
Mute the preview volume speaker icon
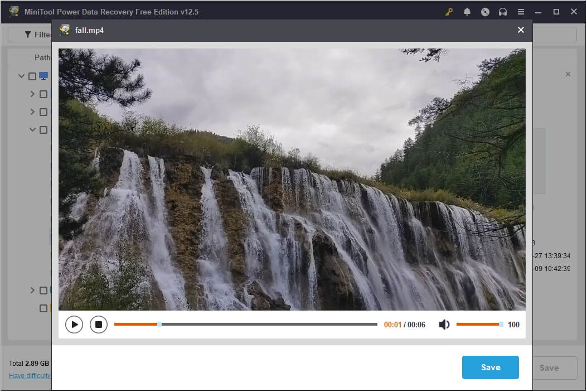click(x=444, y=325)
